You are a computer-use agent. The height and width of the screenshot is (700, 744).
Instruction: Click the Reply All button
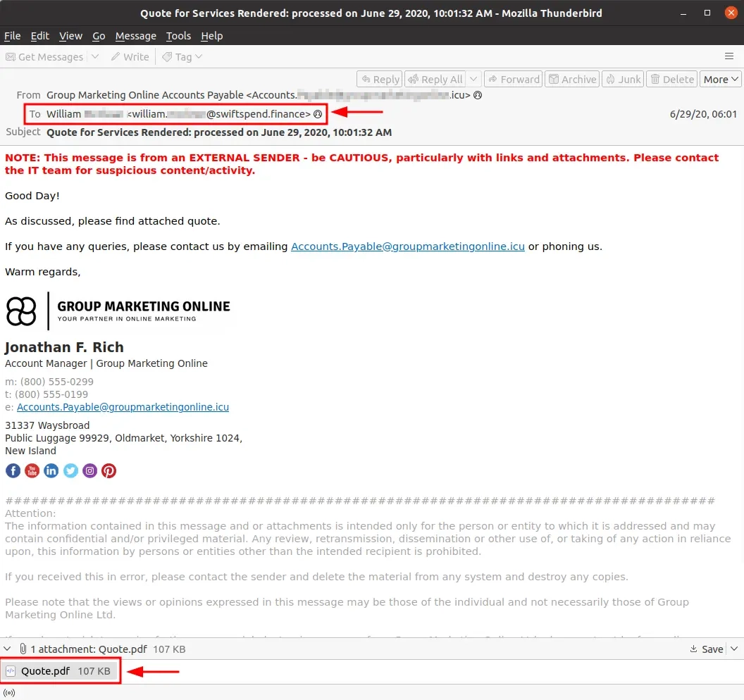click(435, 79)
